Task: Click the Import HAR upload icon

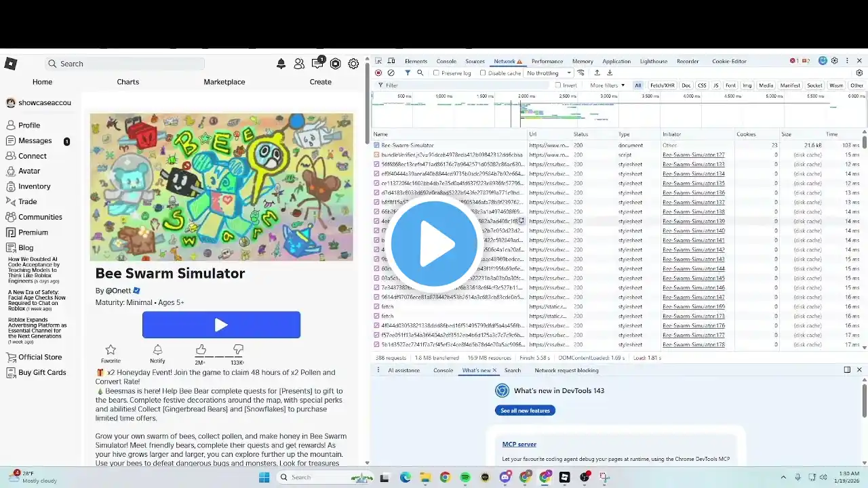Action: coord(597,73)
